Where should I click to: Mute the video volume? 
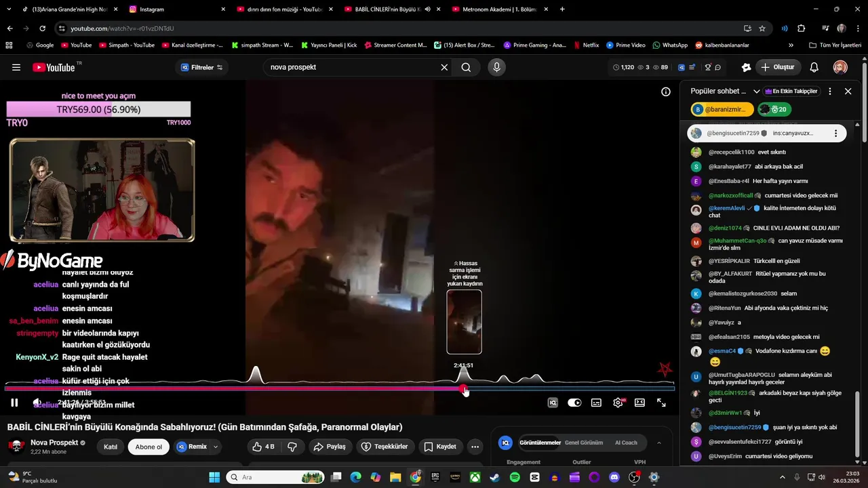pyautogui.click(x=37, y=403)
